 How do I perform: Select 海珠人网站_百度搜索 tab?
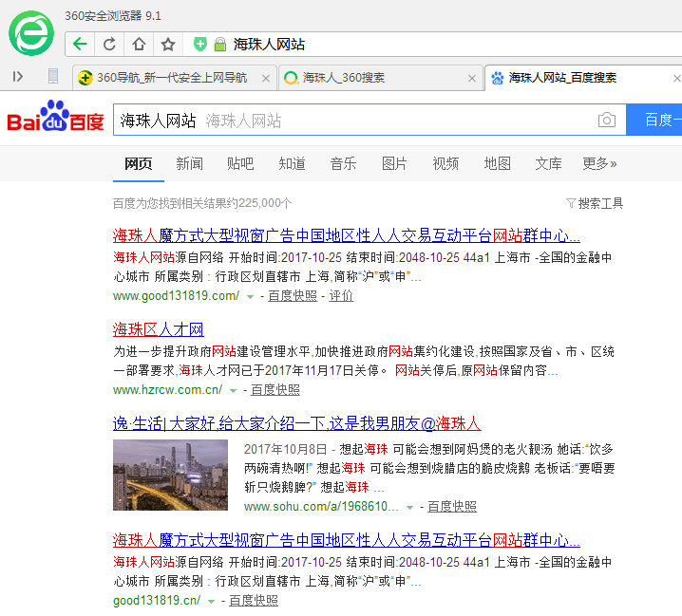tap(583, 78)
